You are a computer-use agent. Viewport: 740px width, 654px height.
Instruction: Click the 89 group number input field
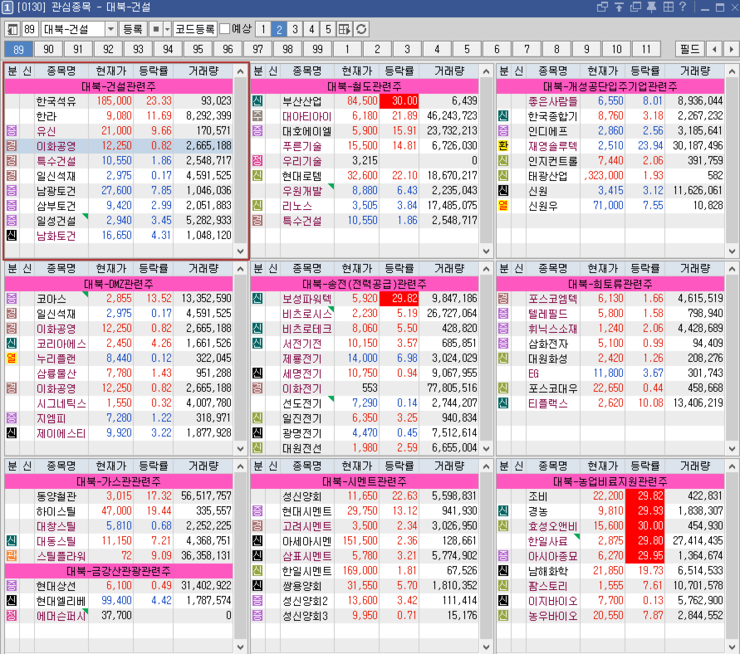point(30,29)
